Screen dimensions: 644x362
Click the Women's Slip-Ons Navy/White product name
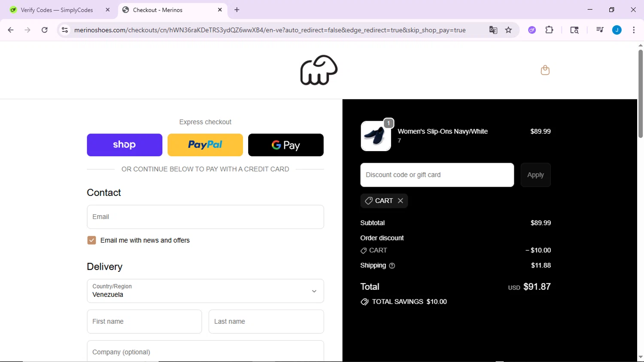443,131
